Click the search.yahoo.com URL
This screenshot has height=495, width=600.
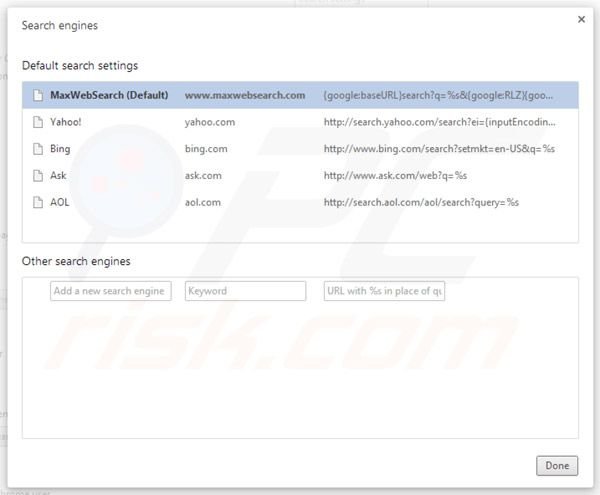[440, 122]
